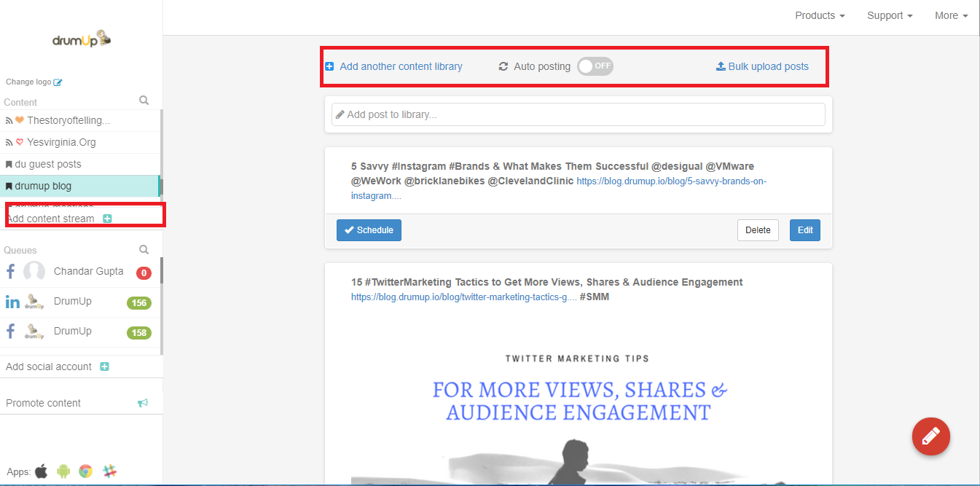The width and height of the screenshot is (980, 486).
Task: Click the red floating compose pencil button
Action: click(931, 436)
